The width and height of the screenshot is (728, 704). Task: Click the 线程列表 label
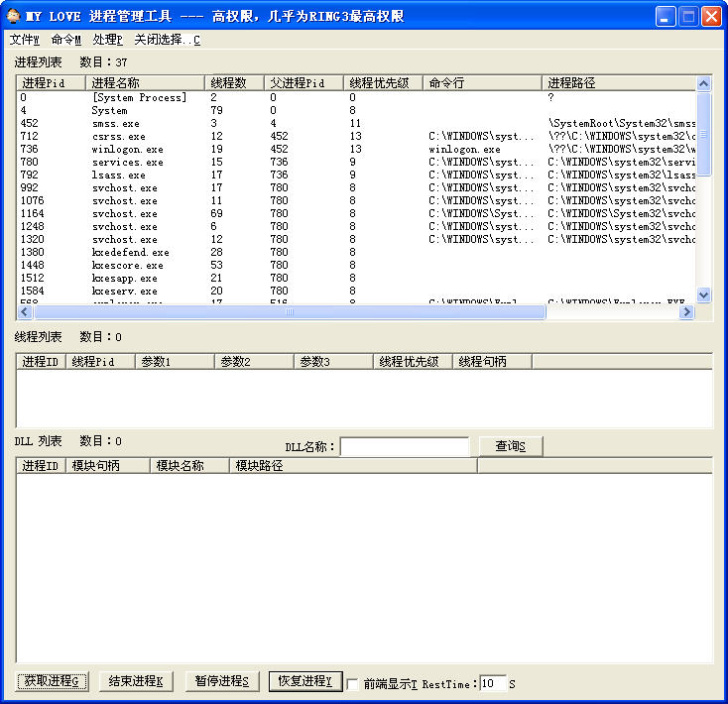click(x=38, y=337)
